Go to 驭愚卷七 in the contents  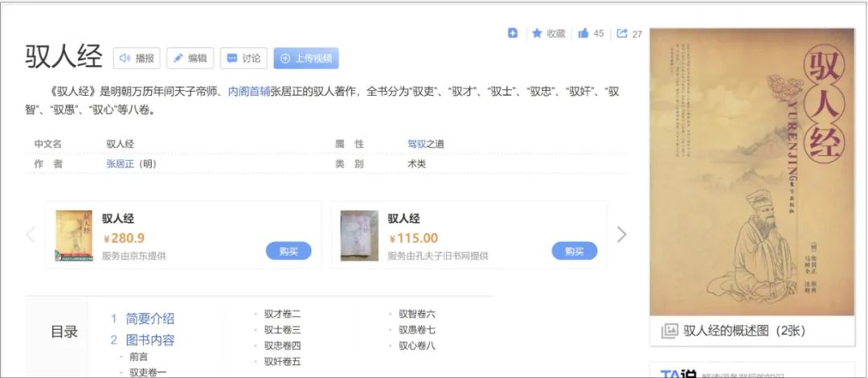coord(417,331)
